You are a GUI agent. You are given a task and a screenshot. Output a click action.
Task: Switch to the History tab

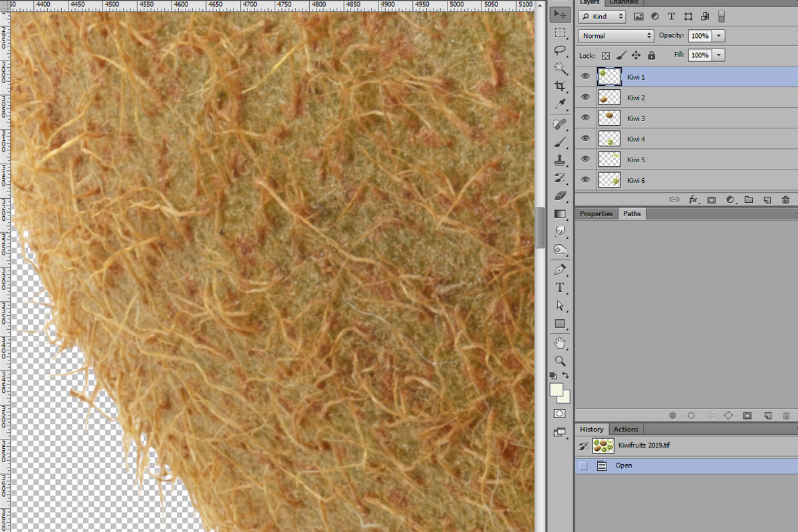click(x=592, y=429)
